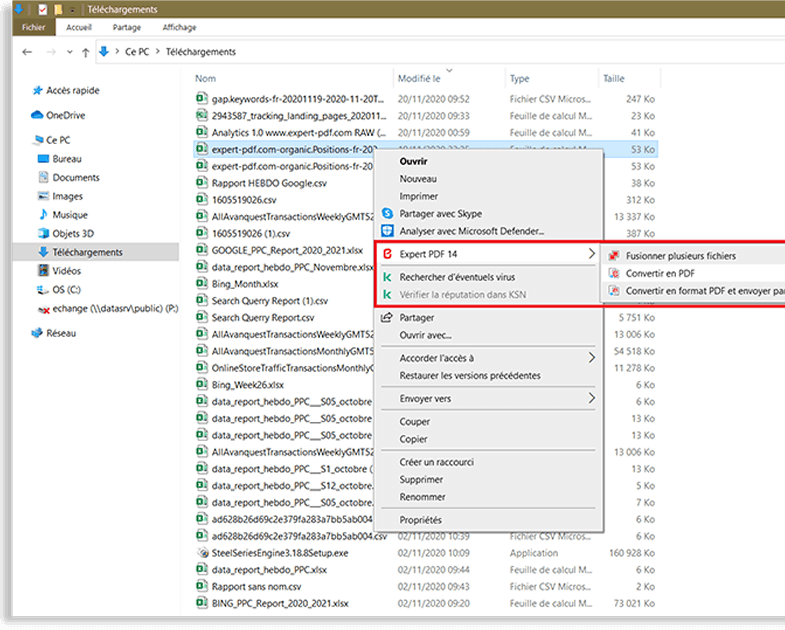This screenshot has width=785, height=630.
Task: Expand the Envoyer vers submenu arrow
Action: click(592, 398)
